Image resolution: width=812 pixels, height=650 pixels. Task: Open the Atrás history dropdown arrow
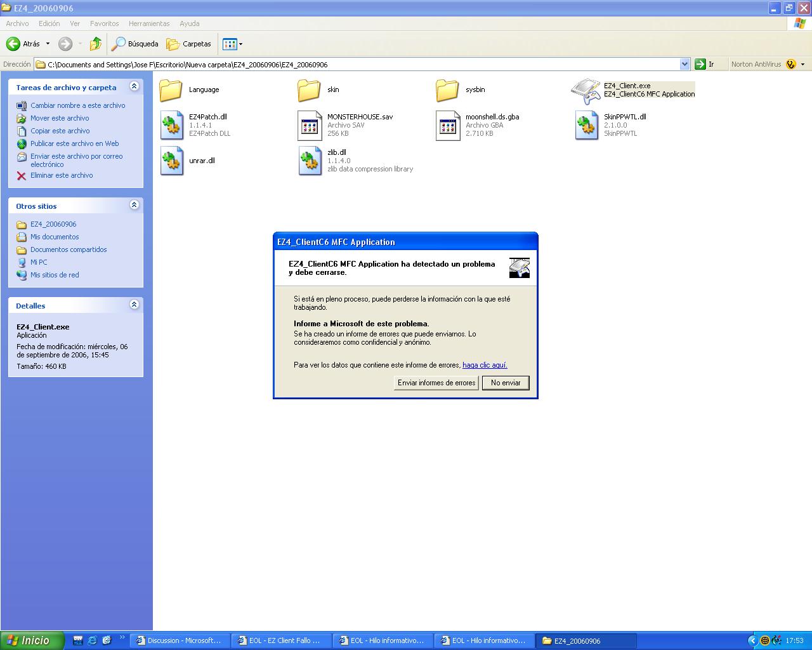tap(48, 44)
